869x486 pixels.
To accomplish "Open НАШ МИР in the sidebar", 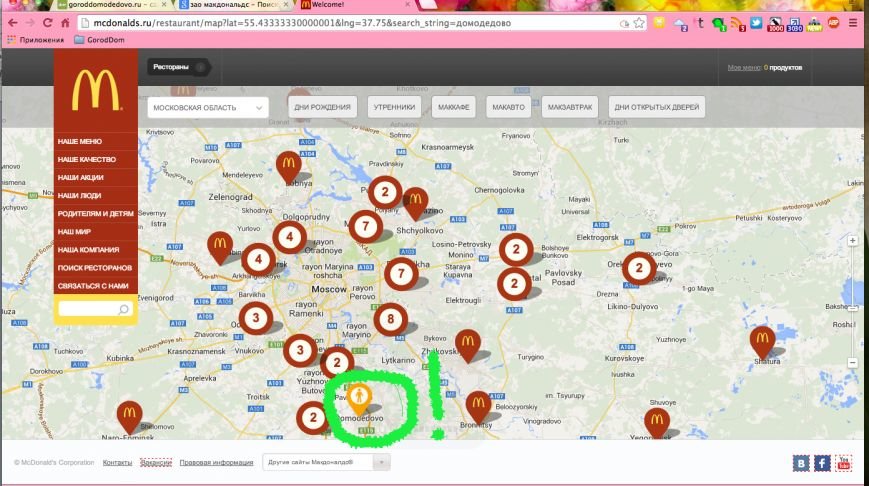I will click(74, 232).
